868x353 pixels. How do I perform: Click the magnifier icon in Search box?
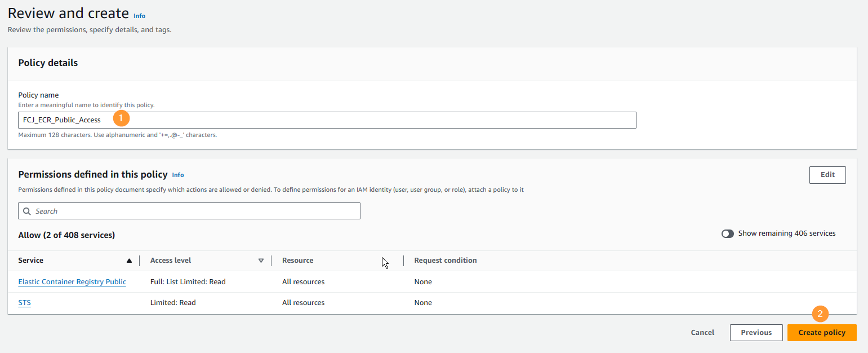click(27, 211)
